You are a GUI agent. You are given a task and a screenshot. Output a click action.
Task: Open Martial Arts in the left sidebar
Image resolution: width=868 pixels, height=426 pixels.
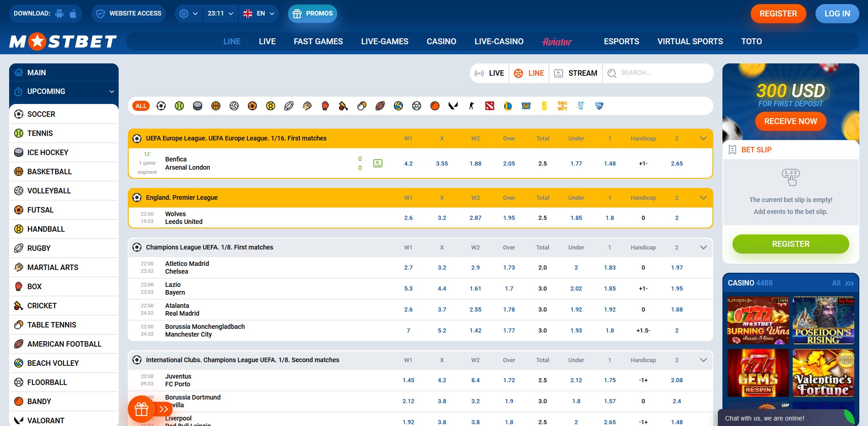(x=64, y=267)
